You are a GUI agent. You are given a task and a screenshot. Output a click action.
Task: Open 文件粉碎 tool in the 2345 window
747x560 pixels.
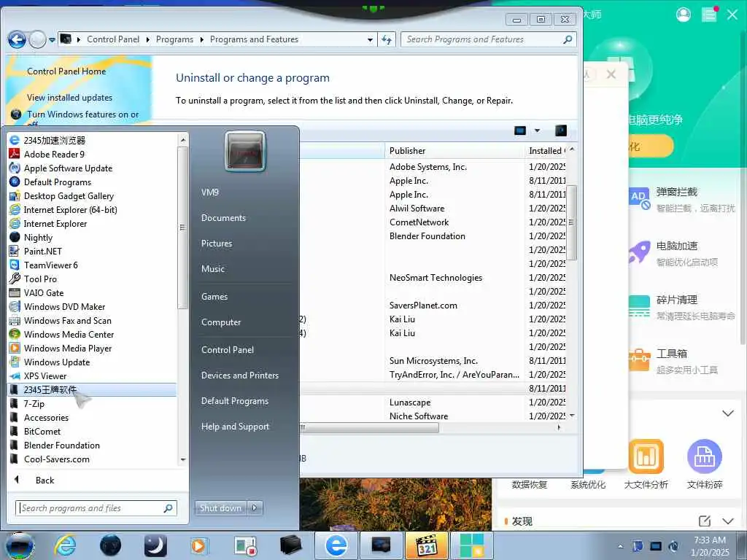[x=704, y=464]
